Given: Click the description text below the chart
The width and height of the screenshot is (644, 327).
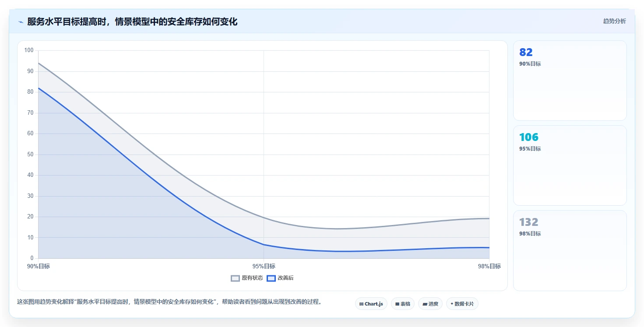Looking at the screenshot, I should pos(169,302).
